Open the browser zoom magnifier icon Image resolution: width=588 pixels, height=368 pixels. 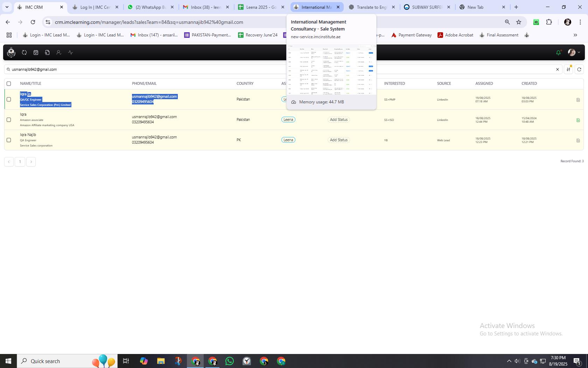tap(507, 22)
